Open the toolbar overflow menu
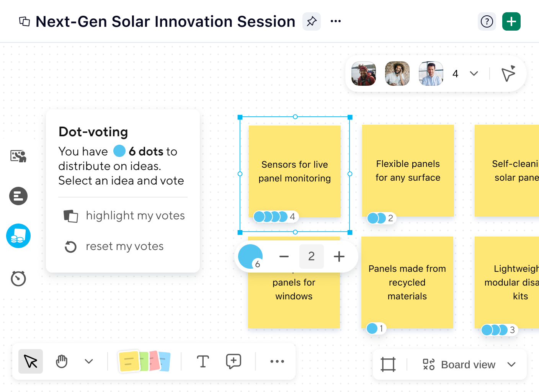The height and width of the screenshot is (392, 539). click(x=277, y=361)
